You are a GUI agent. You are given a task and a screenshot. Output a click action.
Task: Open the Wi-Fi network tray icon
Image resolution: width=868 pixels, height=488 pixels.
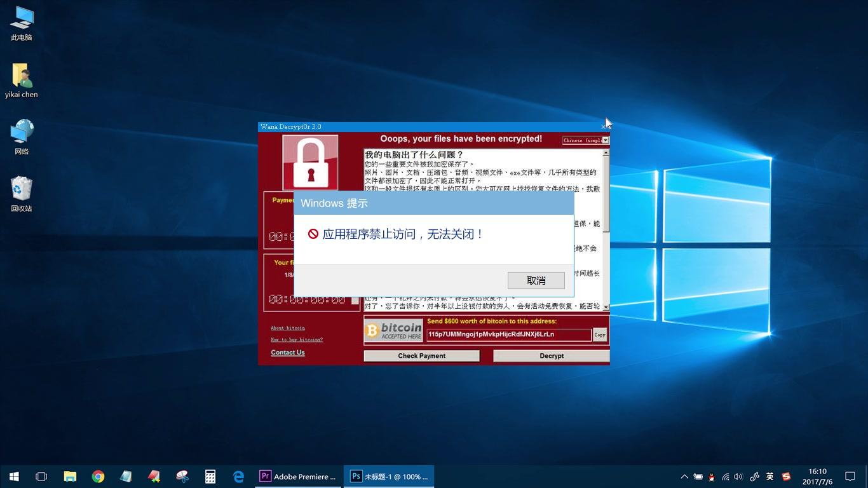[x=725, y=477]
